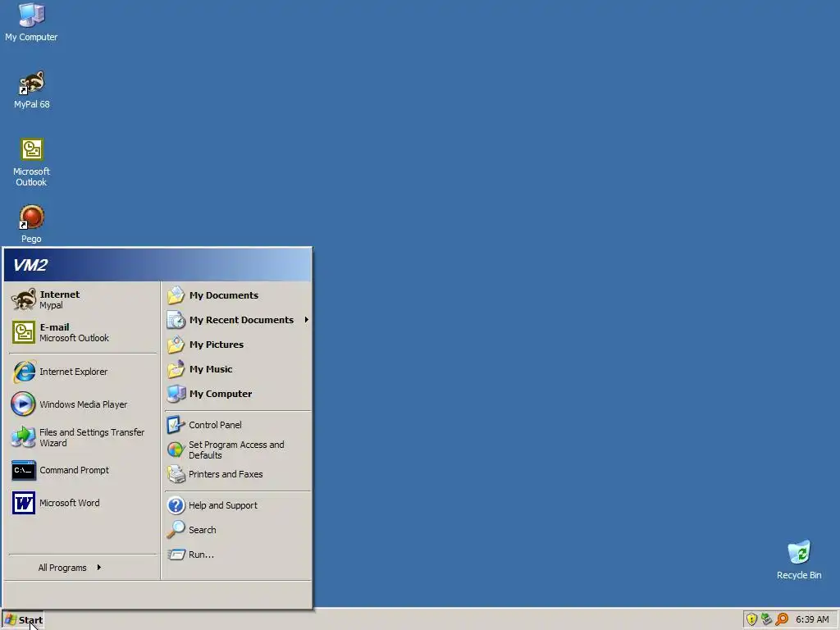Click the 6:39 AM clock
The image size is (840, 630).
pyautogui.click(x=812, y=619)
